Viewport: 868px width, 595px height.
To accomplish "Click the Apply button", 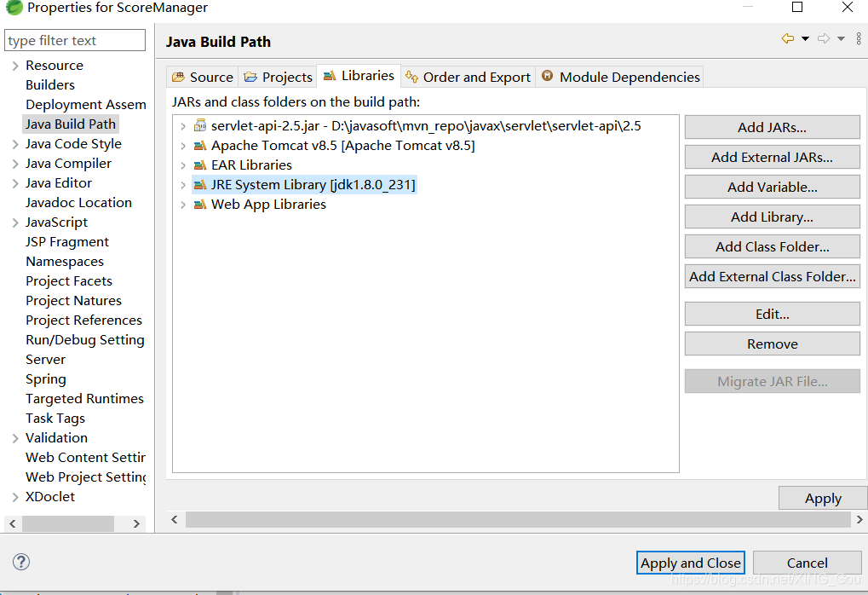I will 823,498.
